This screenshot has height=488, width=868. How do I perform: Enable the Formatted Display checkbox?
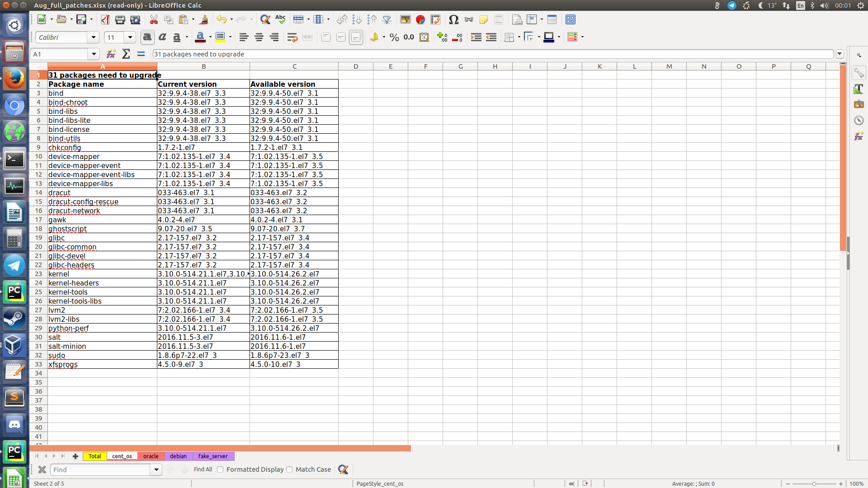coord(221,469)
